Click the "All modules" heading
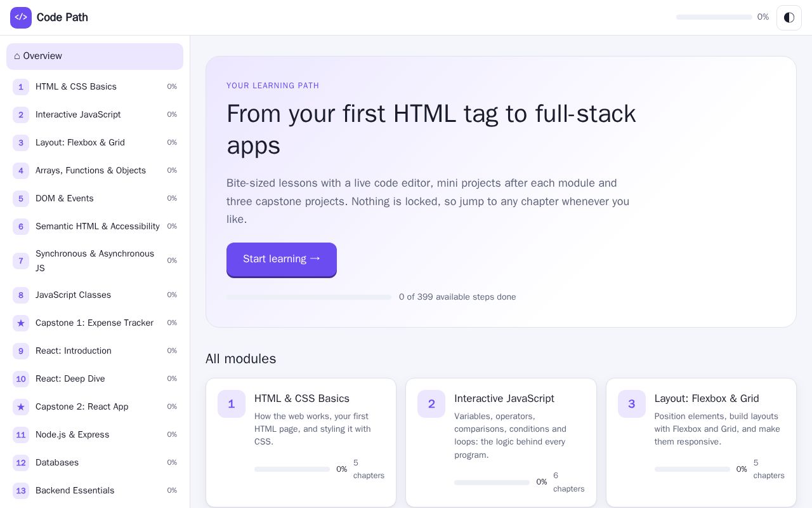 [x=241, y=359]
